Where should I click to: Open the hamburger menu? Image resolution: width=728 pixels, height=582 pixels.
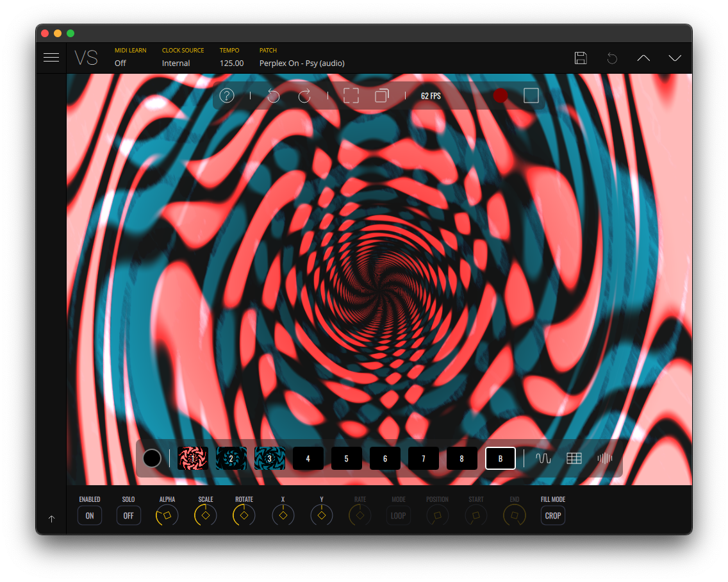(x=51, y=58)
